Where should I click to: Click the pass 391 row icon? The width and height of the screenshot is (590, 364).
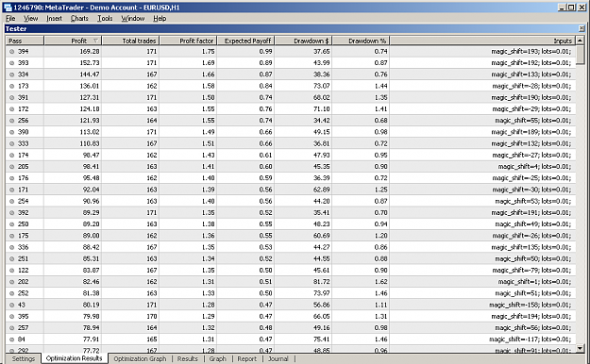(11, 98)
